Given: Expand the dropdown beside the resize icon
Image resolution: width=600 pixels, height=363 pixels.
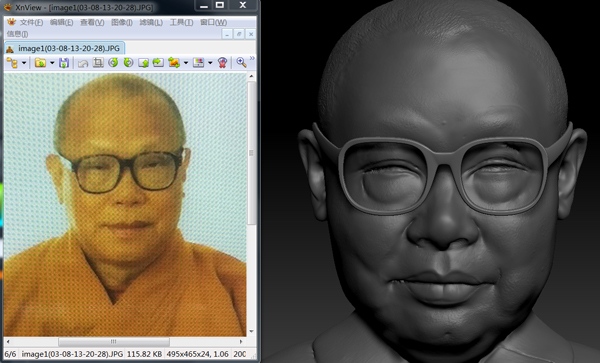Looking at the screenshot, I should pyautogui.click(x=186, y=63).
